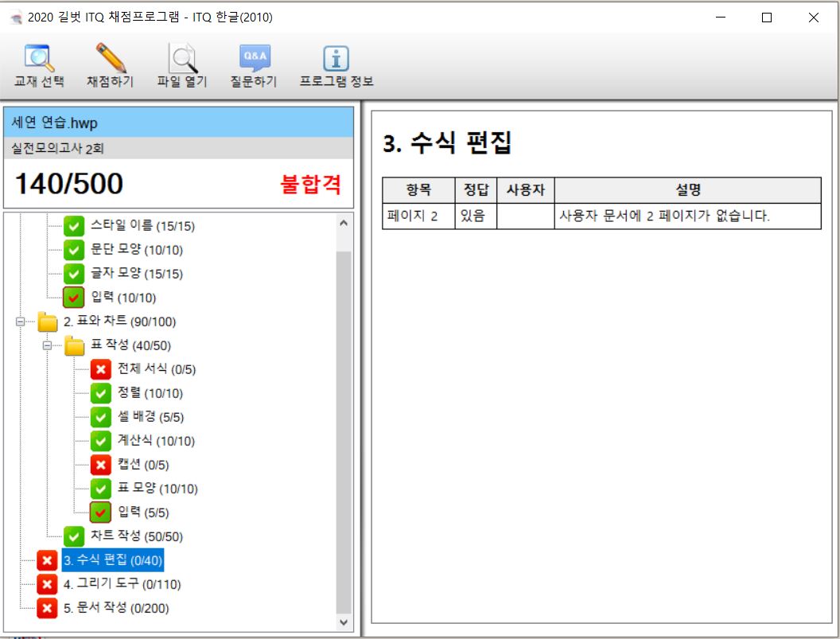Click green check next to 셀 배경

100,417
